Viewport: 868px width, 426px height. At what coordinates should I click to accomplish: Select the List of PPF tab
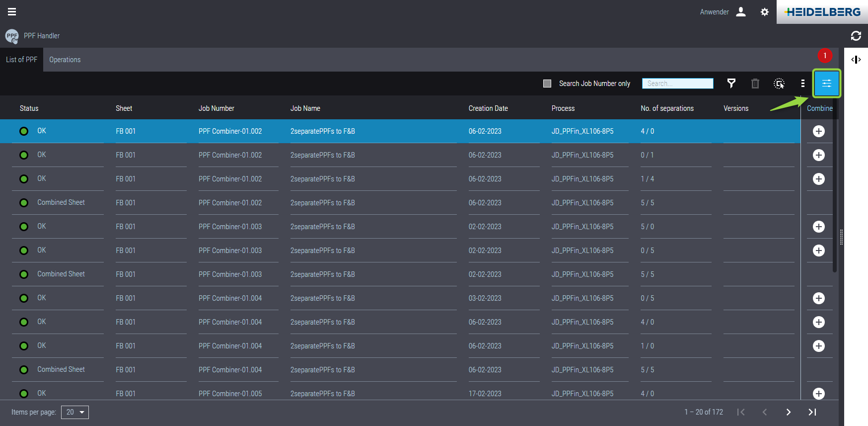(21, 60)
